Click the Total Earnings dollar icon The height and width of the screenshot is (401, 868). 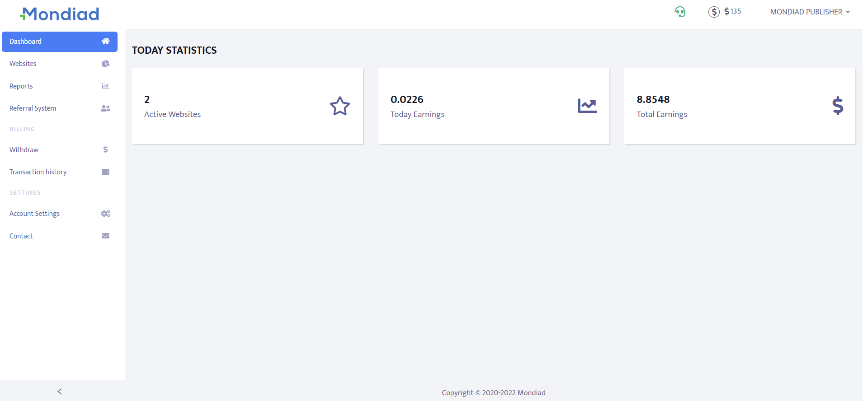pos(837,106)
